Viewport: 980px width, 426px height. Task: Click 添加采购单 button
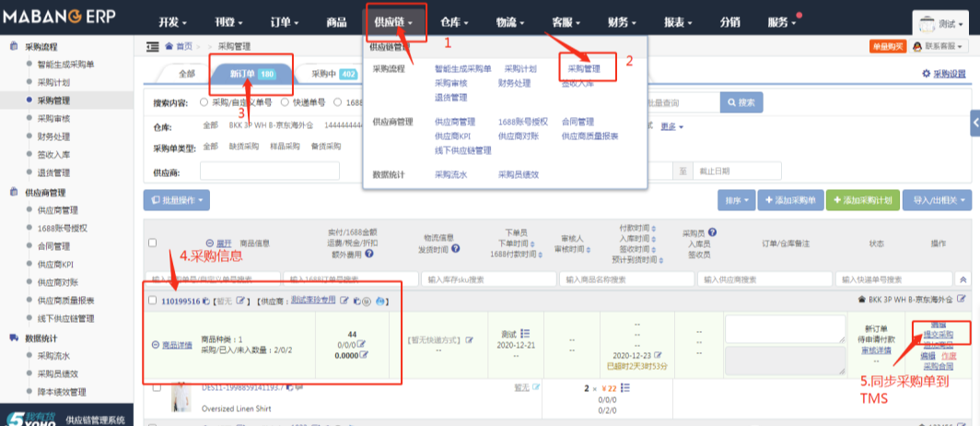(x=790, y=201)
